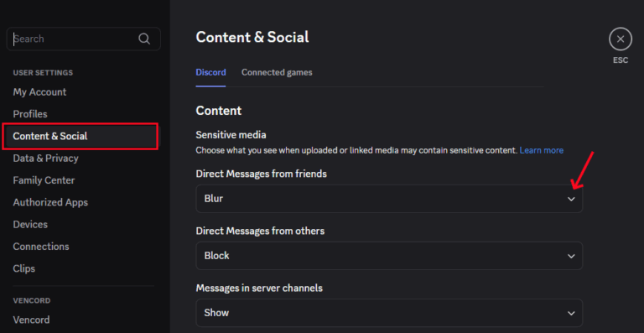Screen dimensions: 644x333
Task: Open Profiles settings
Action: 30,114
